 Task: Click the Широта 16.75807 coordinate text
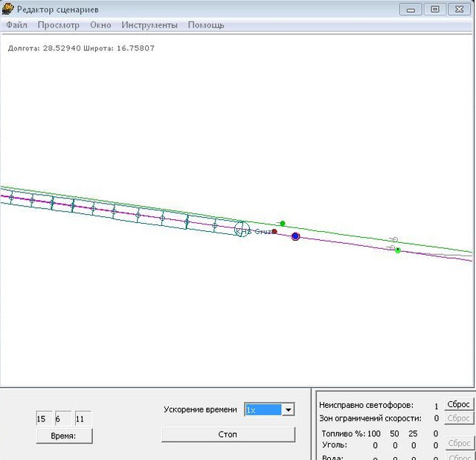click(x=119, y=48)
